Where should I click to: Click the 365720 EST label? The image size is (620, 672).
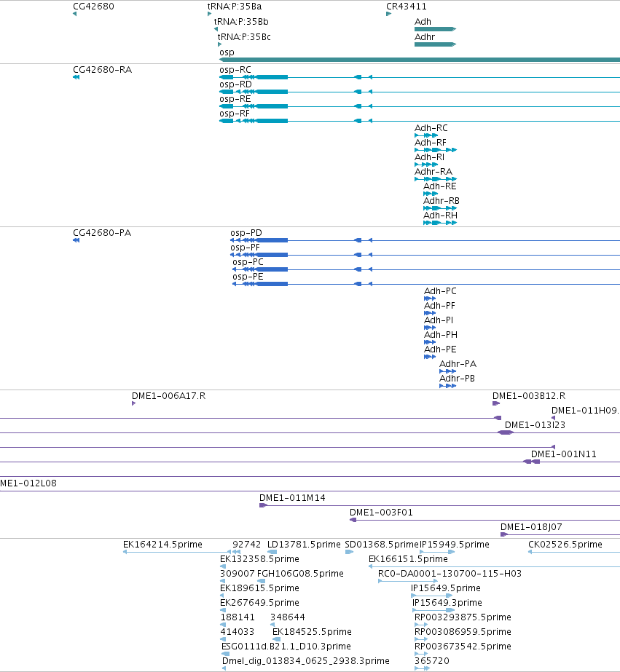coord(432,661)
